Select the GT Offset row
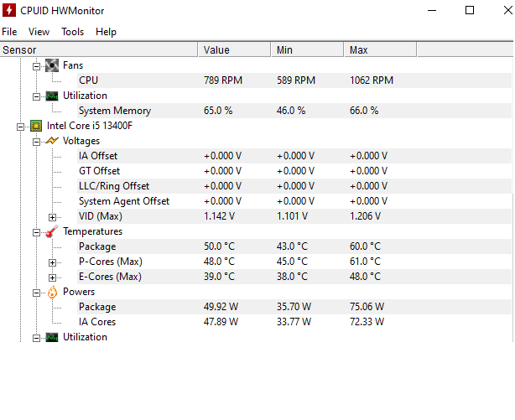Image resolution: width=515 pixels, height=420 pixels. (x=294, y=171)
